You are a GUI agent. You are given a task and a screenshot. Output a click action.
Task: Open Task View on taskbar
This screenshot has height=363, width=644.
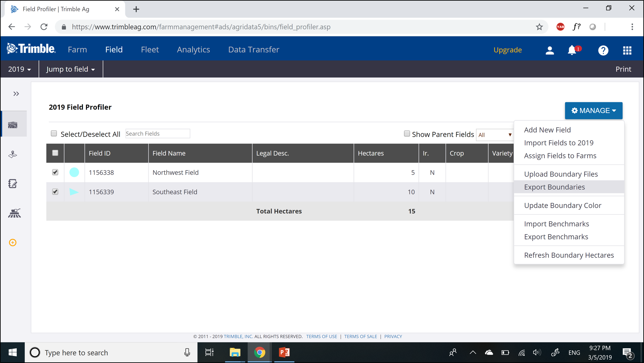click(x=209, y=352)
